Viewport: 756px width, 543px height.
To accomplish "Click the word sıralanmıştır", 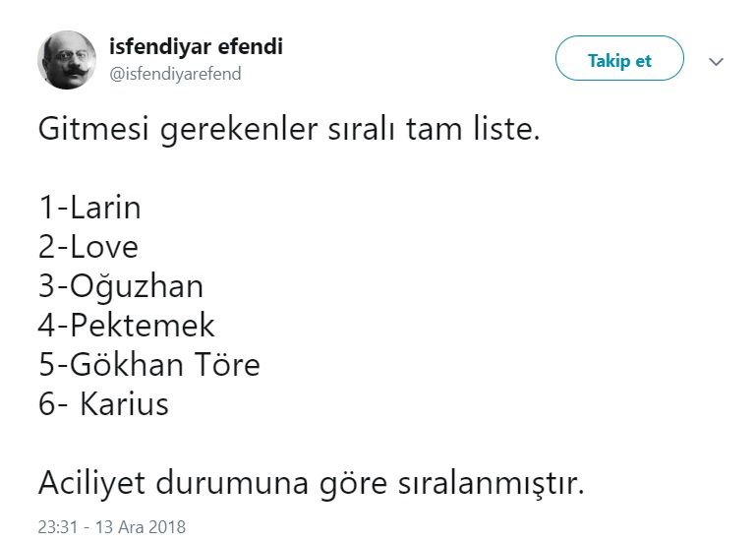I will [491, 484].
